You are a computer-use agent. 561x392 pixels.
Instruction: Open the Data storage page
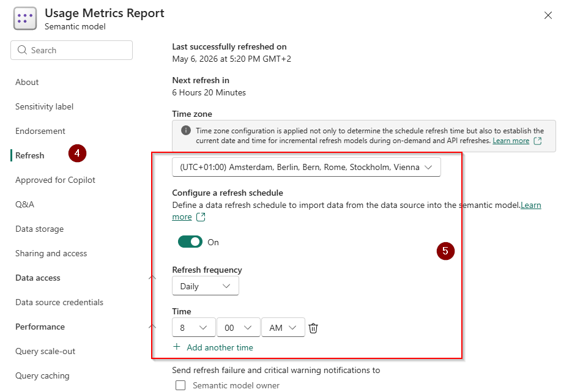(39, 229)
